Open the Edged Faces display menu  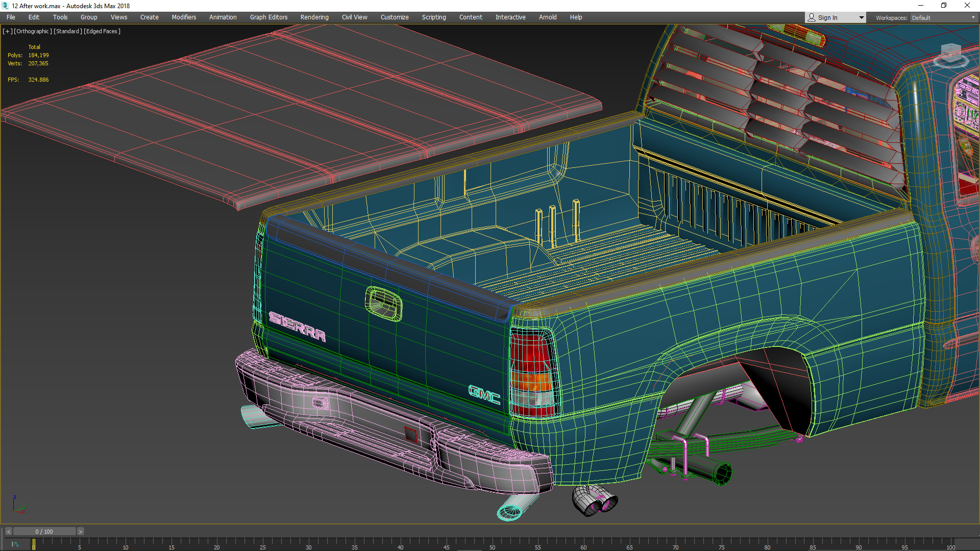tap(102, 31)
